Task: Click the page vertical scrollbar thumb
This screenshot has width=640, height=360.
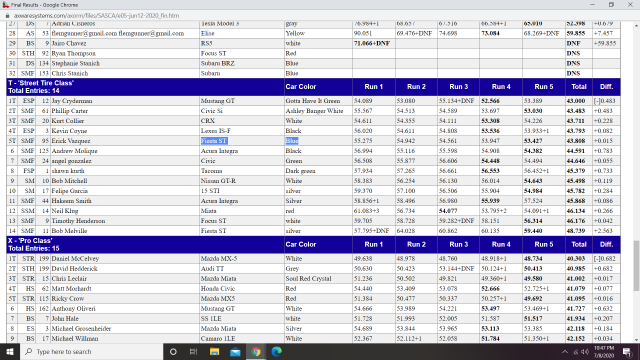Action: point(636,266)
